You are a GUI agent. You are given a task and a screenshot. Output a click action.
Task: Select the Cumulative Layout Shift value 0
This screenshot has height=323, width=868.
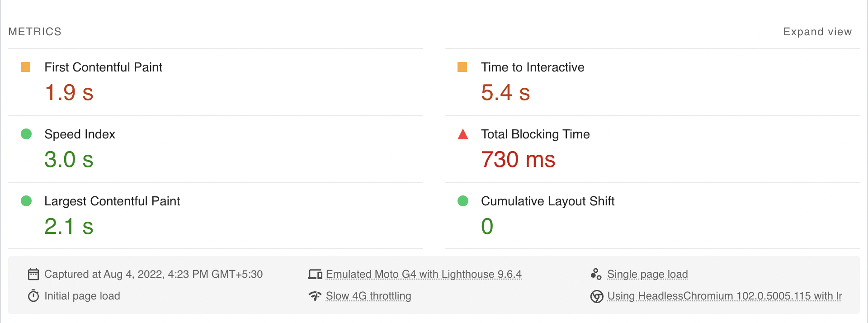487,226
